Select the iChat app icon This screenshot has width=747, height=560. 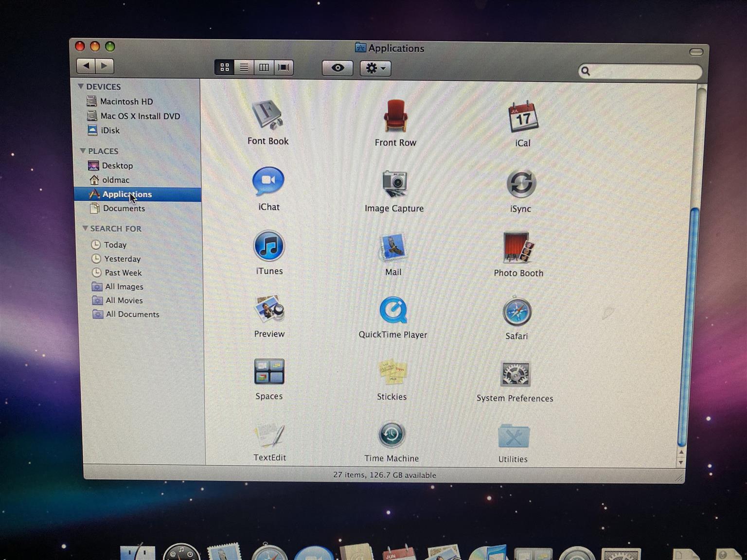tap(268, 181)
